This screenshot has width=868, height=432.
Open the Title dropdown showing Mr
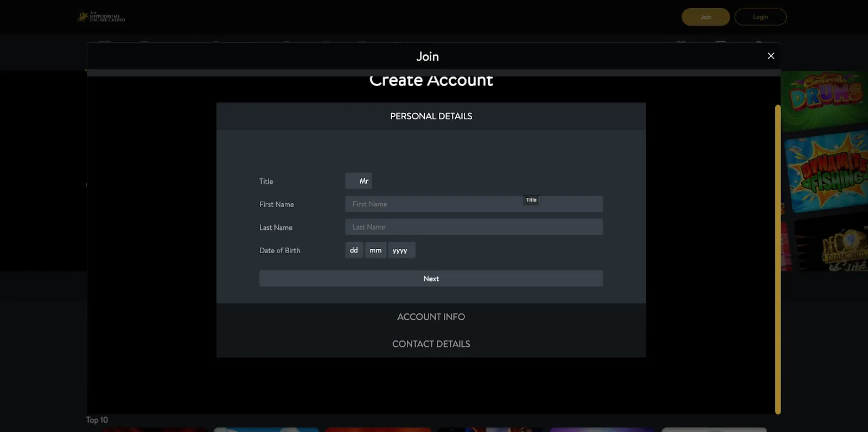click(x=359, y=181)
